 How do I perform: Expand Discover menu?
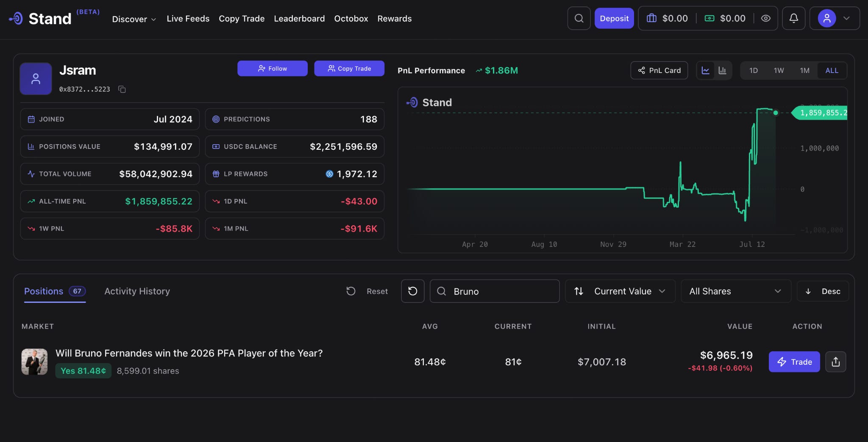(x=134, y=19)
